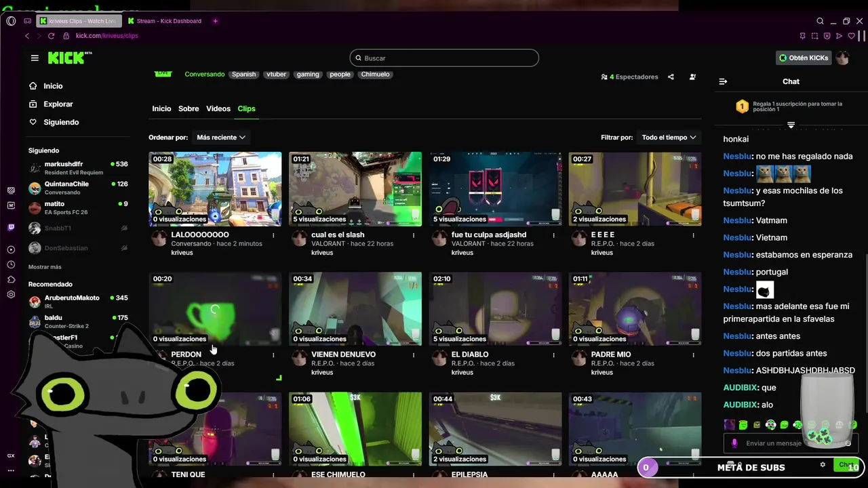This screenshot has width=868, height=488.
Task: Expand the pinned chat leaderboard banner
Action: pyautogui.click(x=791, y=125)
